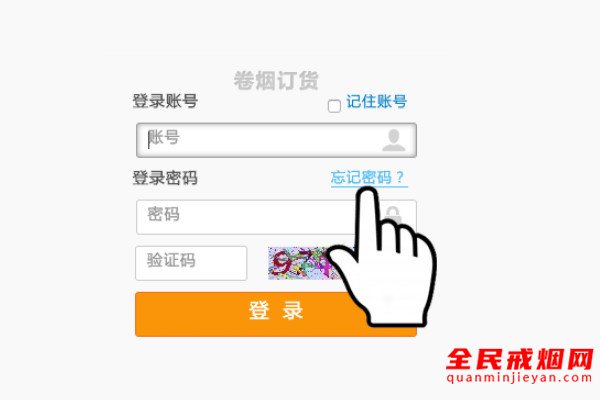Click the red 全民戒烟网 logo
The height and width of the screenshot is (400, 600).
519,359
